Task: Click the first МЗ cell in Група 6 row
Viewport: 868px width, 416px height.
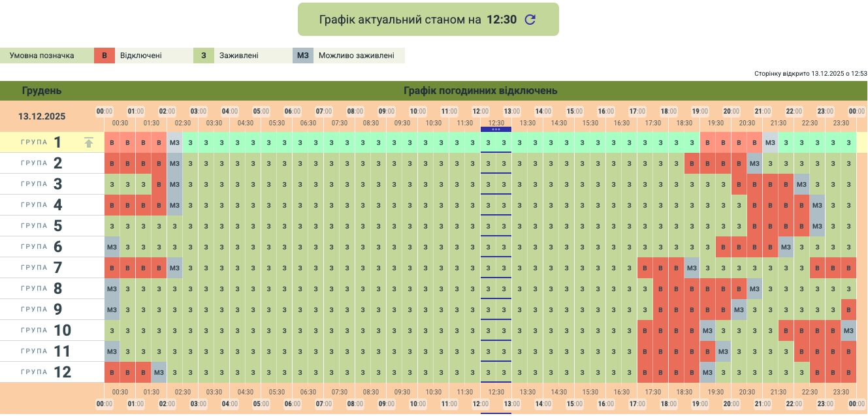Action: coord(112,247)
